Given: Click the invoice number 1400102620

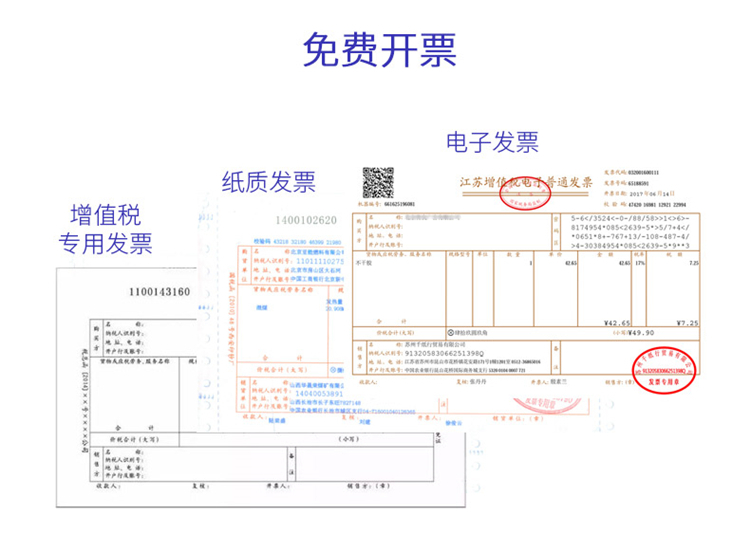Looking at the screenshot, I should [301, 221].
